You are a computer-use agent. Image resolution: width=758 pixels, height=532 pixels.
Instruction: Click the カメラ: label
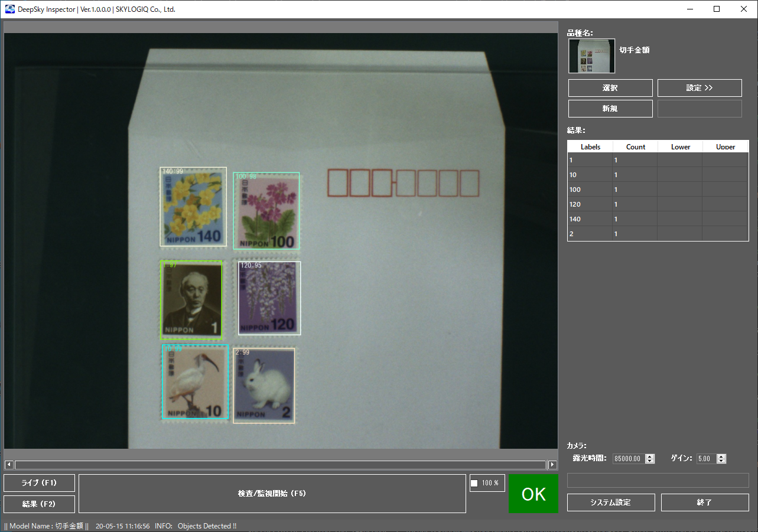[577, 446]
